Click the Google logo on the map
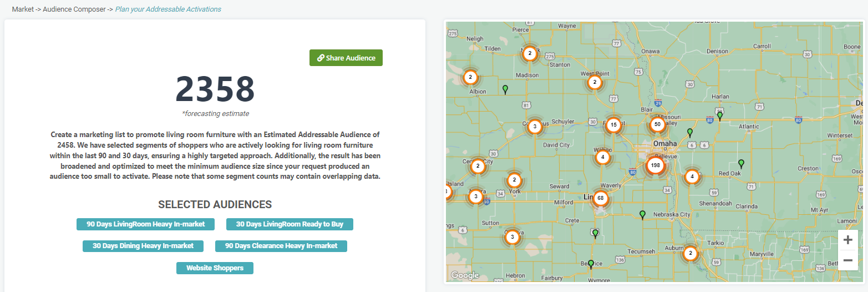The width and height of the screenshot is (868, 292). click(x=464, y=275)
